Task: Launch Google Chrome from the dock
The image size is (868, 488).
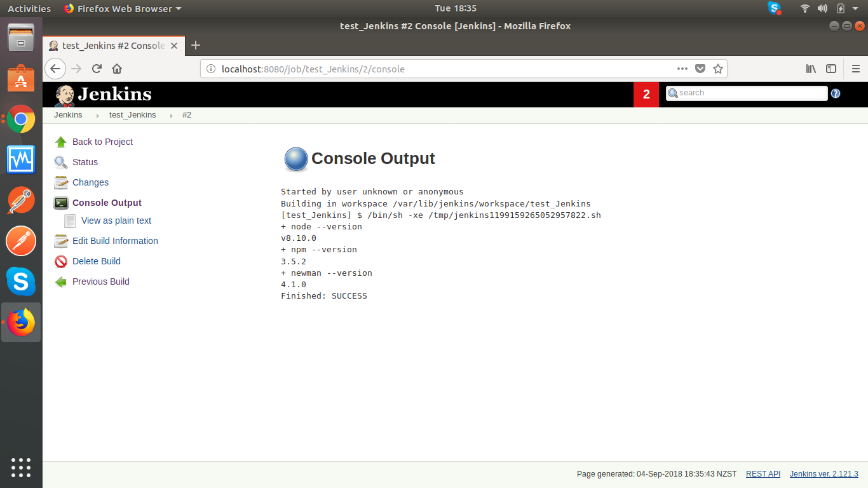Action: pyautogui.click(x=21, y=119)
